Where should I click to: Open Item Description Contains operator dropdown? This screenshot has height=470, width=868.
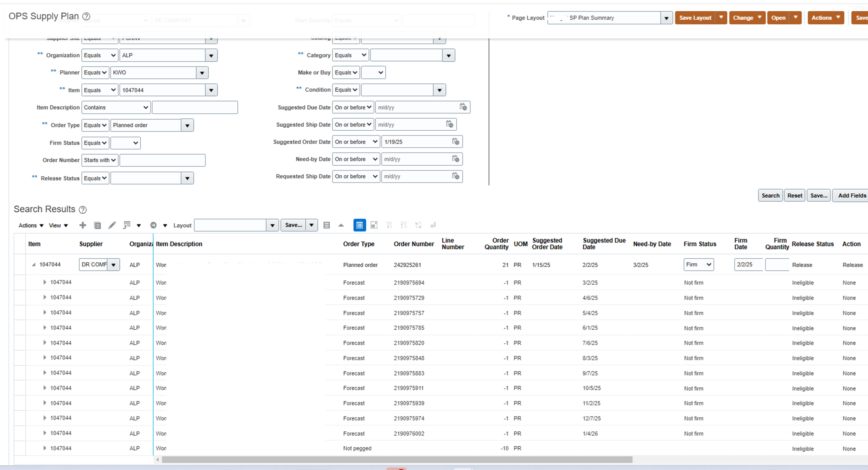(x=116, y=108)
